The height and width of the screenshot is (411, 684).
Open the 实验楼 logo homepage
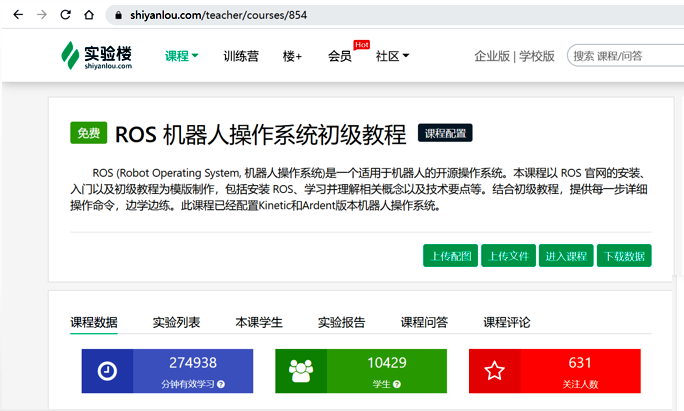point(96,55)
